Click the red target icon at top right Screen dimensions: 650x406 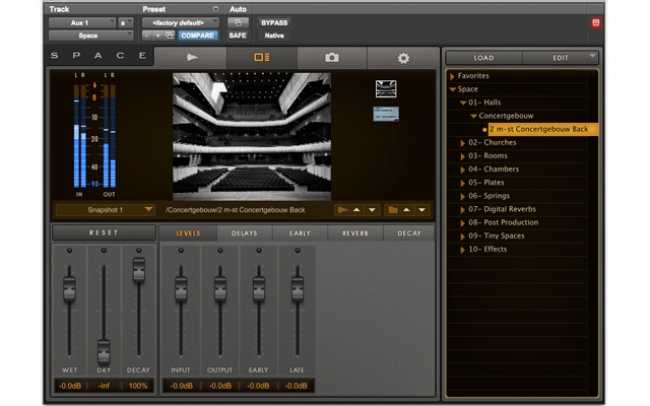596,23
